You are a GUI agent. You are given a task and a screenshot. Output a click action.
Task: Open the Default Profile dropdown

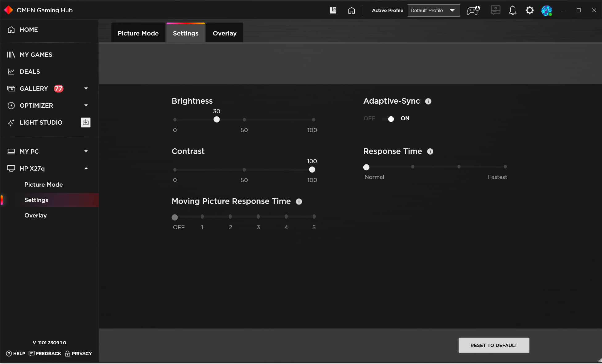point(434,10)
